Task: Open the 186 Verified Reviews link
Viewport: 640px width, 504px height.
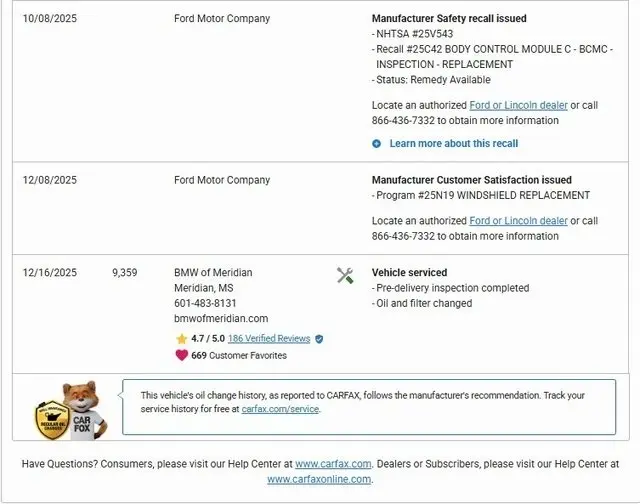Action: tap(269, 339)
